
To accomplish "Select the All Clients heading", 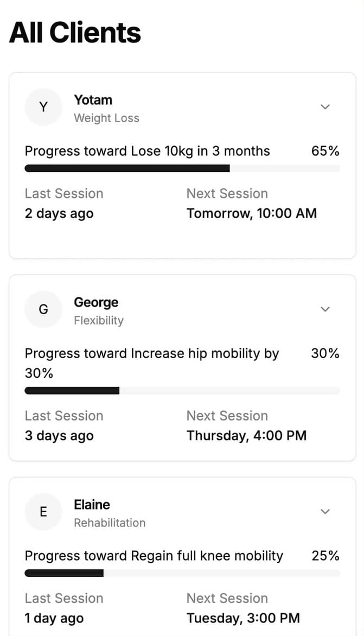I will pos(75,33).
